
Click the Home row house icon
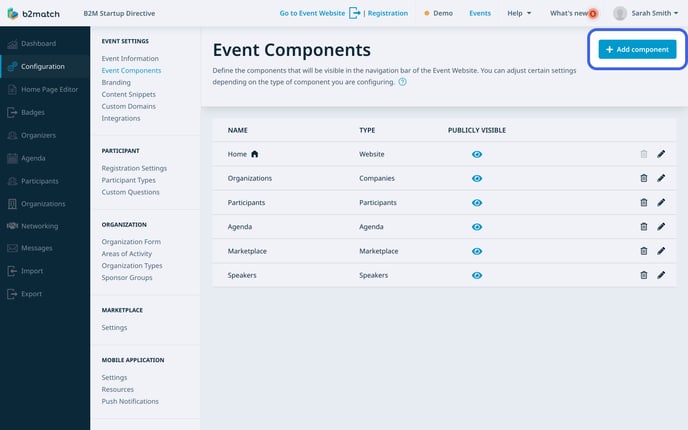[x=254, y=154]
